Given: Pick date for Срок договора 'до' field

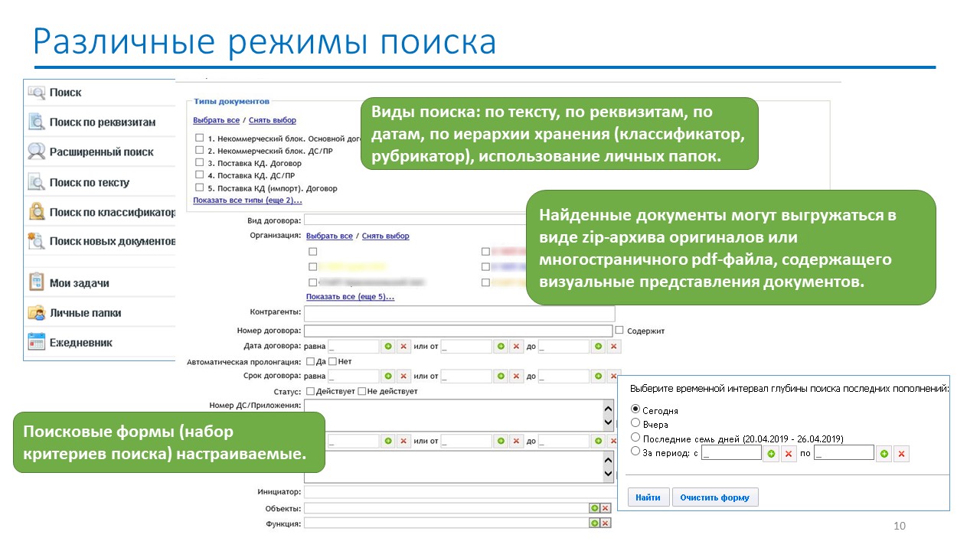Looking at the screenshot, I should click(598, 376).
